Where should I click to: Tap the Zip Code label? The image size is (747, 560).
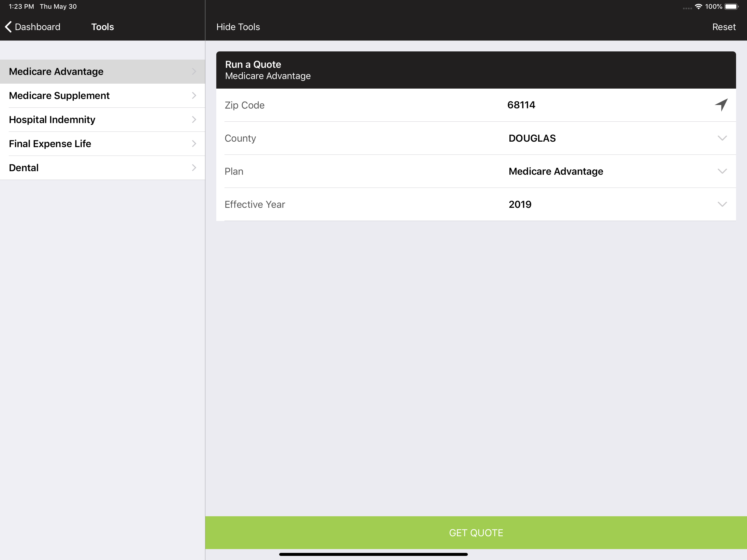[x=244, y=105]
